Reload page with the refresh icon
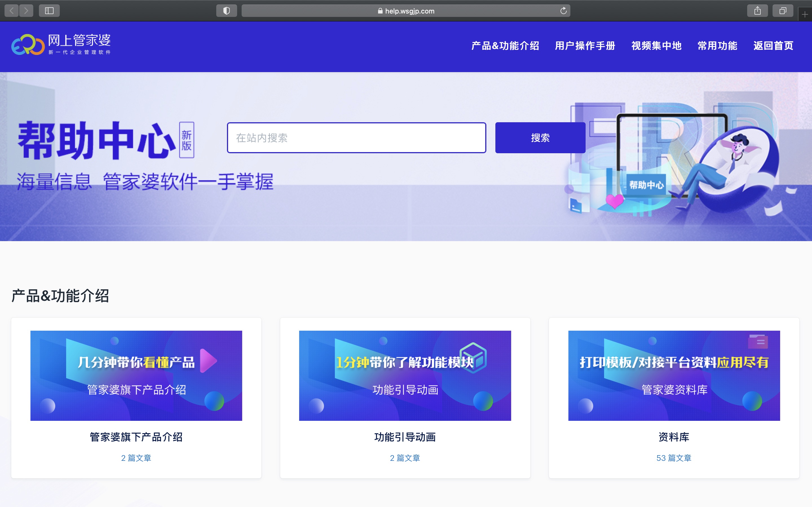The image size is (812, 507). coord(563,11)
